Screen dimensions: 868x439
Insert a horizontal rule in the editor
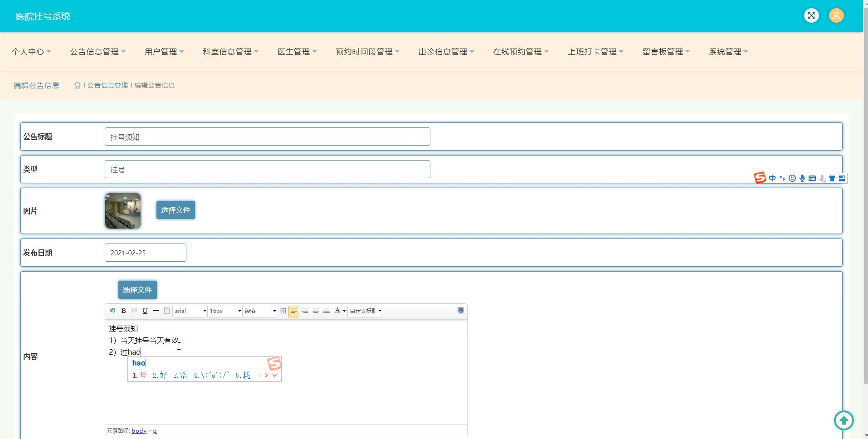point(156,311)
